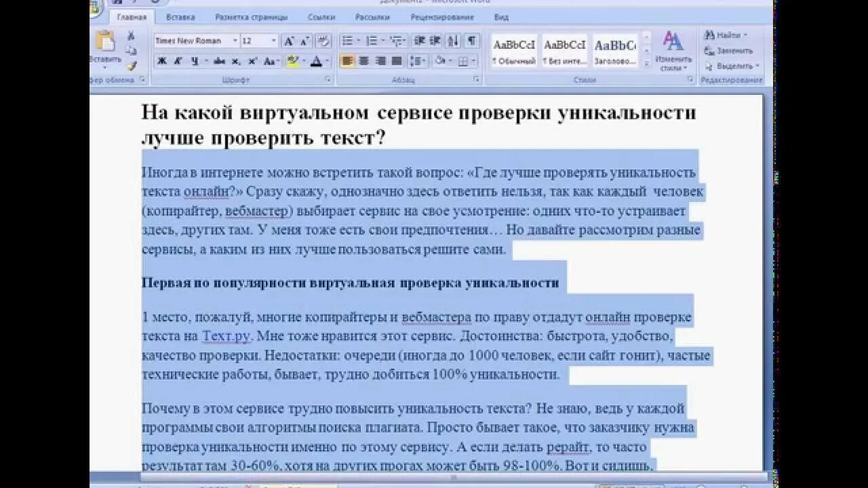
Task: Open the Рецензирование tab
Action: [x=441, y=17]
